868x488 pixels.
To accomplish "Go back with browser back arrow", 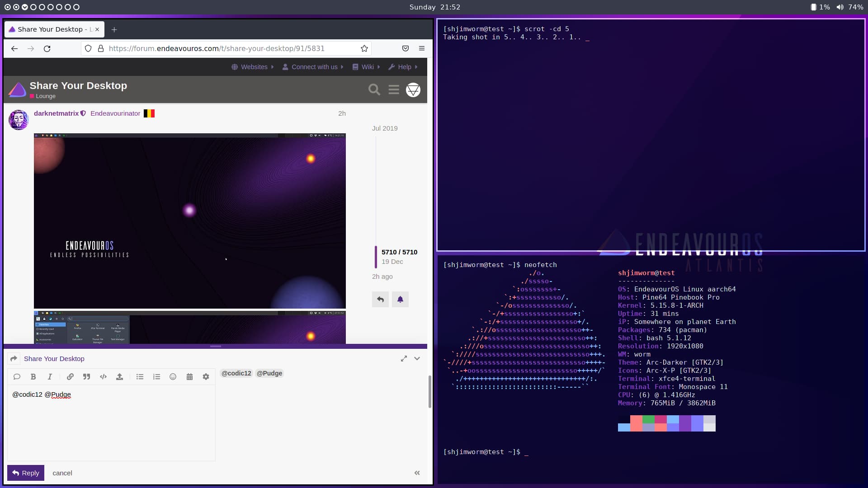I will [x=14, y=48].
